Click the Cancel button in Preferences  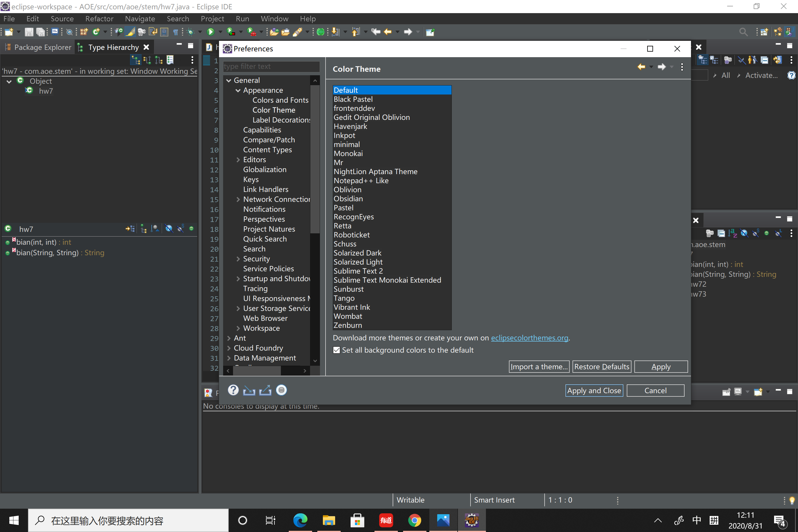pyautogui.click(x=655, y=390)
